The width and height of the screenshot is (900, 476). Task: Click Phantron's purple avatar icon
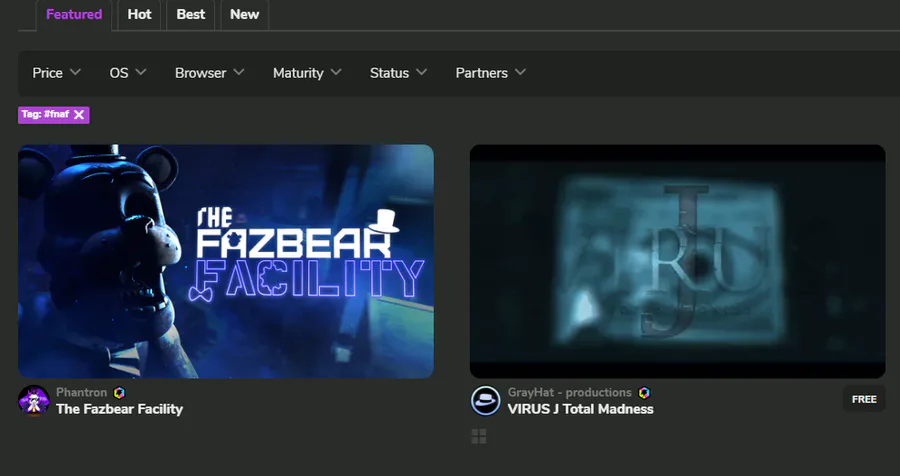coord(34,400)
